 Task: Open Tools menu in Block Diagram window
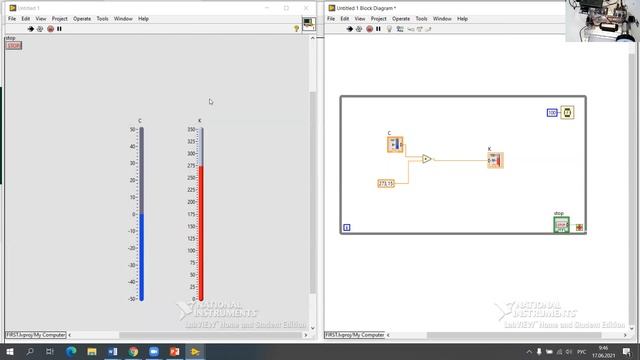[x=422, y=19]
